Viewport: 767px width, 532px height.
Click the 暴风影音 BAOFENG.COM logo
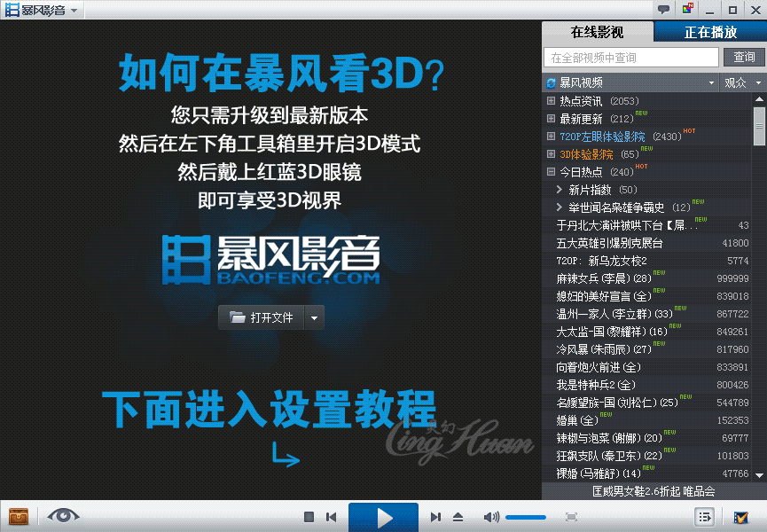point(271,260)
